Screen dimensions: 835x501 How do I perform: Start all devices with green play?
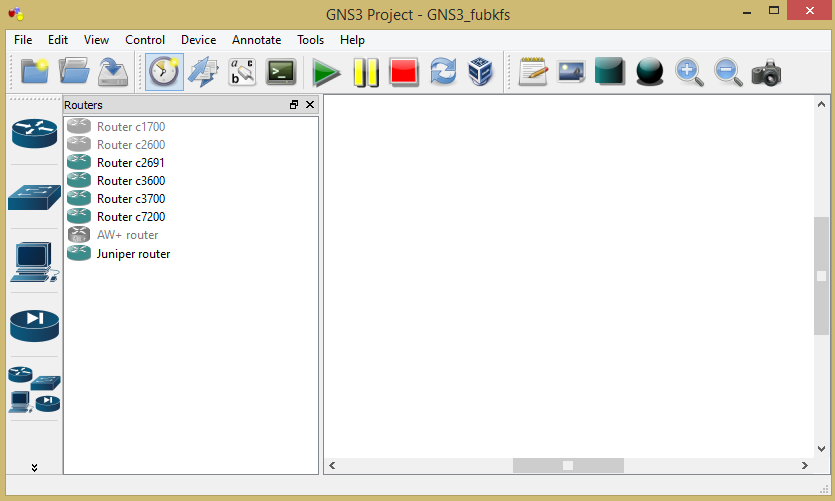point(326,72)
